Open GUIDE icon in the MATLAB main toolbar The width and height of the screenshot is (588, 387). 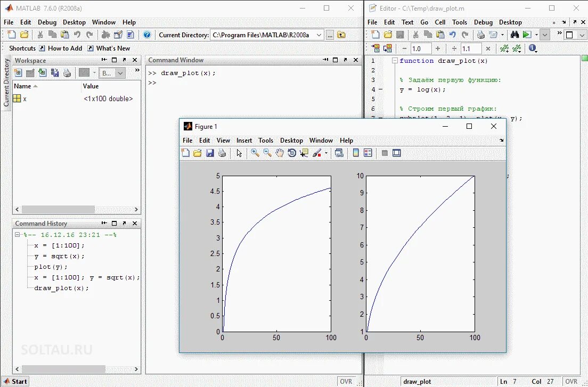pyautogui.click(x=118, y=35)
